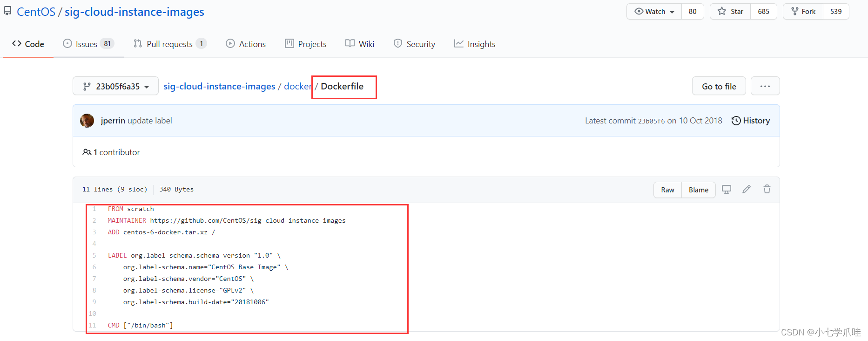
Task: View the 80 watchers count
Action: pyautogui.click(x=693, y=12)
